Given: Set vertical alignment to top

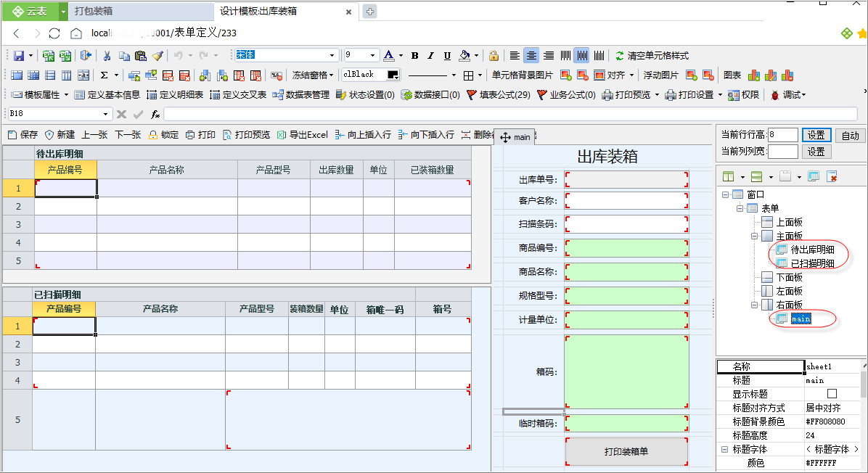Looking at the screenshot, I should 566,55.
